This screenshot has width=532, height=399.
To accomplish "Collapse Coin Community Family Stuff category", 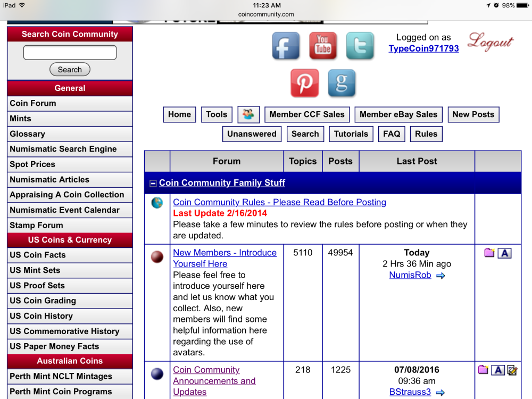I will (x=153, y=183).
